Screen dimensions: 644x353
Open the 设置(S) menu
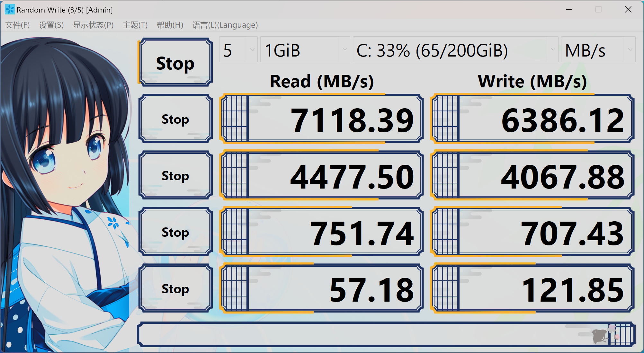coord(51,25)
